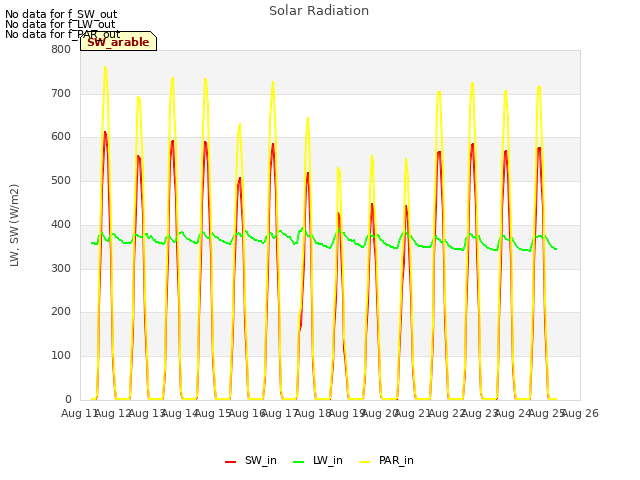Image resolution: width=640 pixels, height=480 pixels.
Task: Click the Aug 11 x-axis label
Action: coord(79,413)
